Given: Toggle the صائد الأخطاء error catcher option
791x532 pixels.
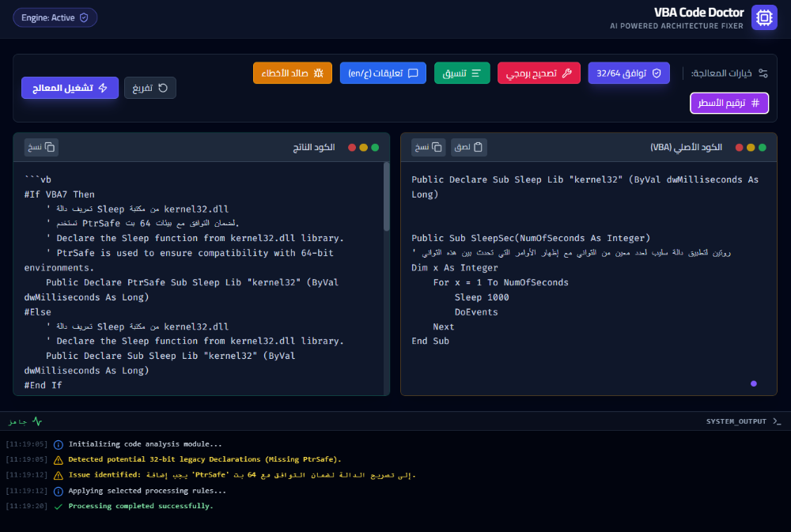Looking at the screenshot, I should (292, 73).
